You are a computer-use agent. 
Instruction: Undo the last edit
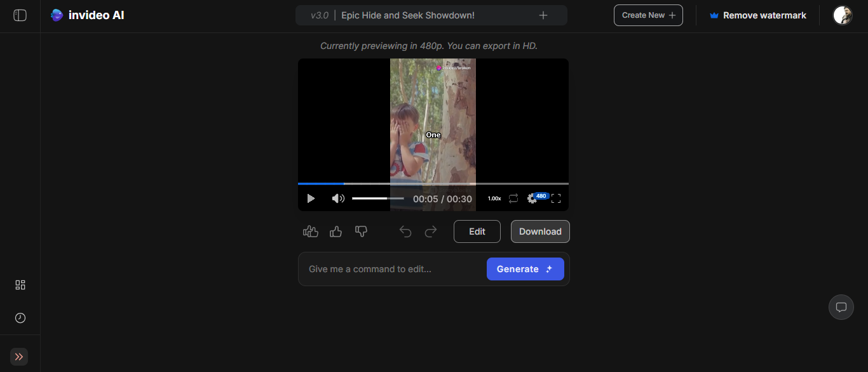[x=405, y=231]
